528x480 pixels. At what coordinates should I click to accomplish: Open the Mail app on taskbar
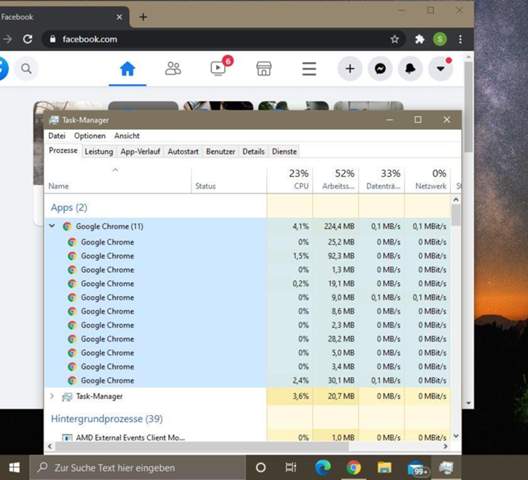tap(417, 468)
